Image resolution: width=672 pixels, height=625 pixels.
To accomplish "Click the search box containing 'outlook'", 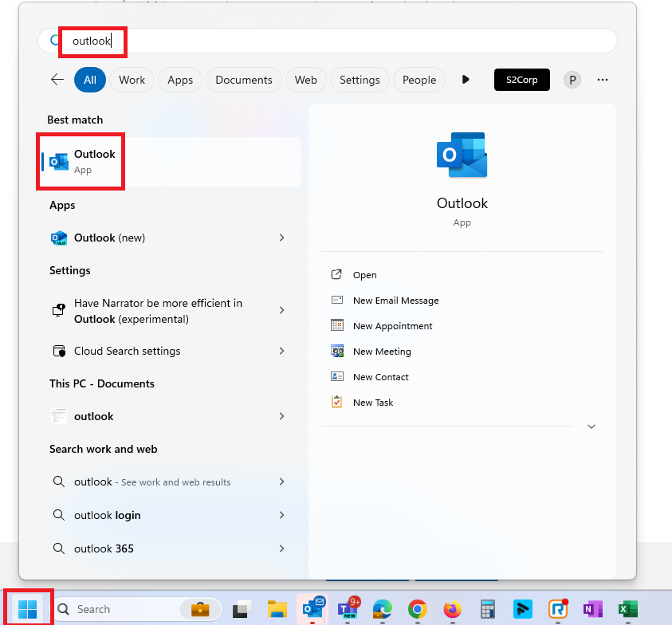I will click(x=328, y=41).
